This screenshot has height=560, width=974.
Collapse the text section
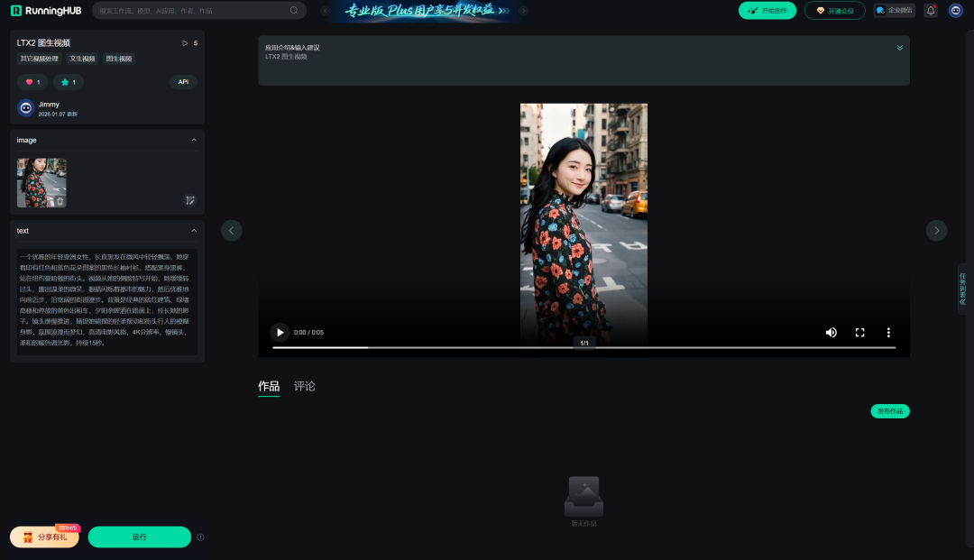point(194,230)
